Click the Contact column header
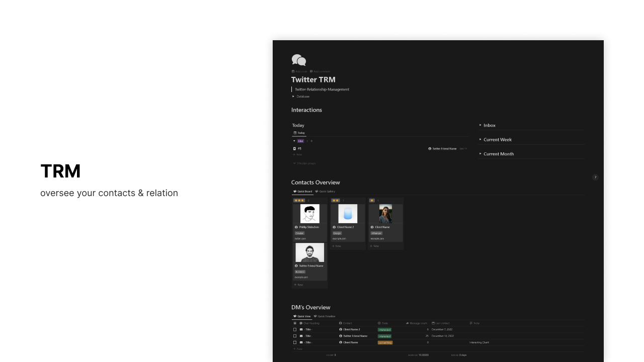Image resolution: width=644 pixels, height=362 pixels. click(x=346, y=323)
